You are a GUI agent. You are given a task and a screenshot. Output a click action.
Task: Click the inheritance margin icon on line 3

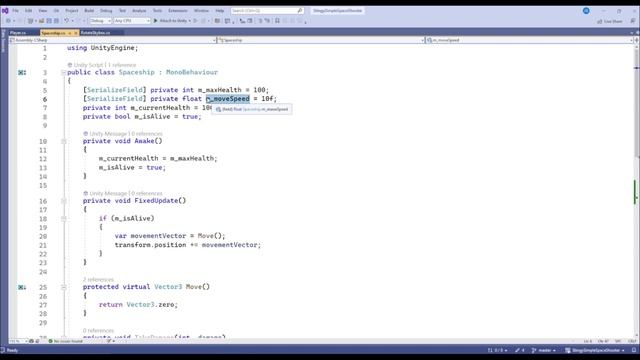click(22, 72)
